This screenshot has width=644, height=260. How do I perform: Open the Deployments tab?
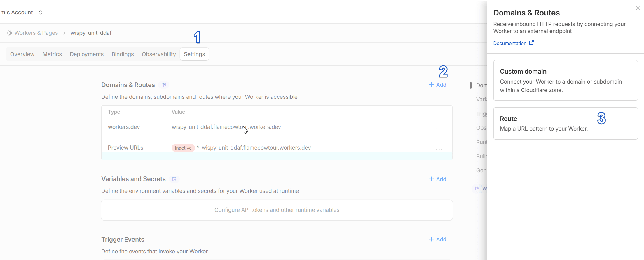[x=86, y=54]
